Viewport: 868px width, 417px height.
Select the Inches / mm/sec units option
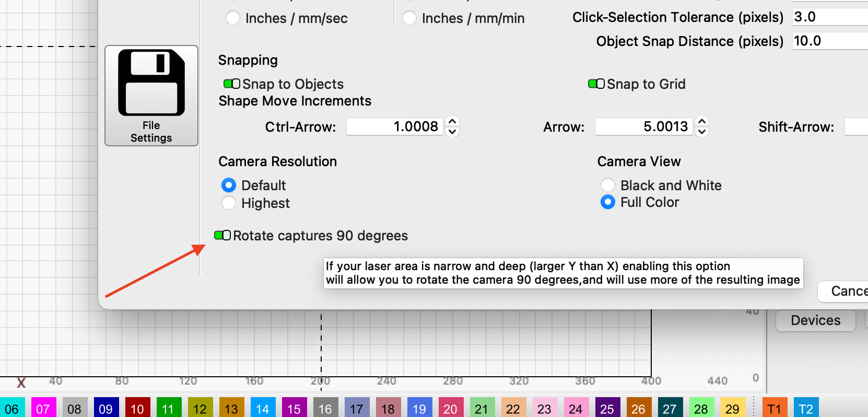click(x=233, y=18)
